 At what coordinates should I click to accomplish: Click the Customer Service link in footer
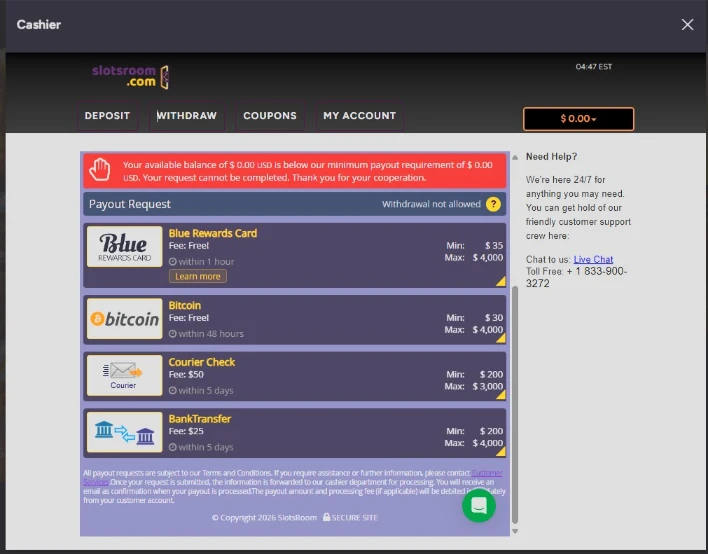point(487,473)
